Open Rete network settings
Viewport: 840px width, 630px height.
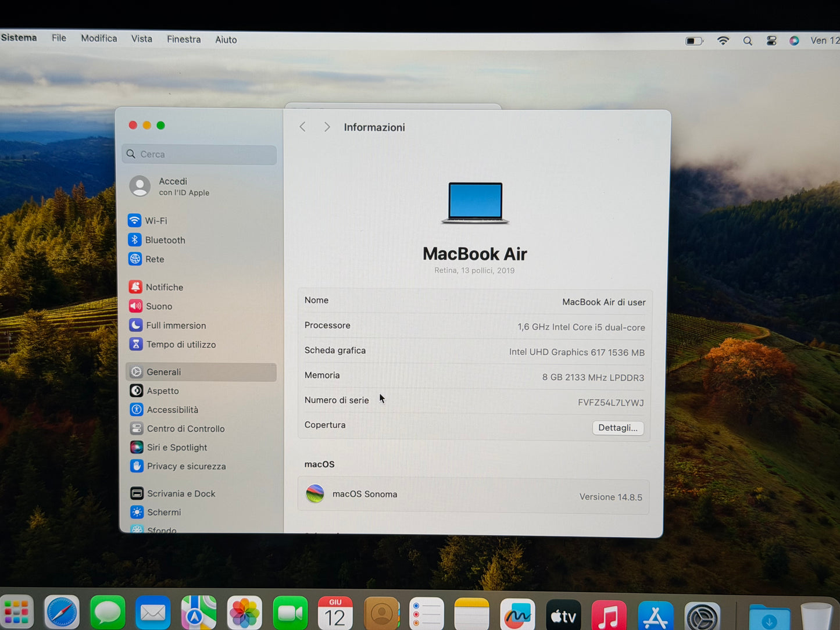(146, 259)
